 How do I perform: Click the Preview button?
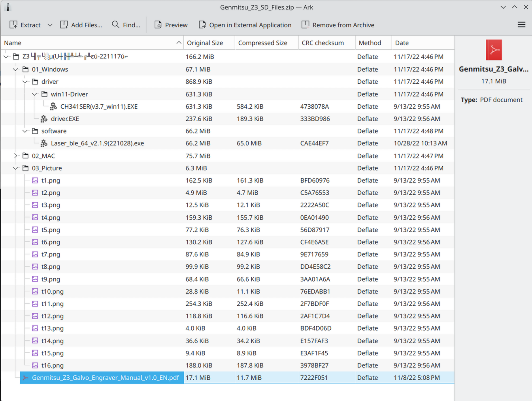[171, 25]
